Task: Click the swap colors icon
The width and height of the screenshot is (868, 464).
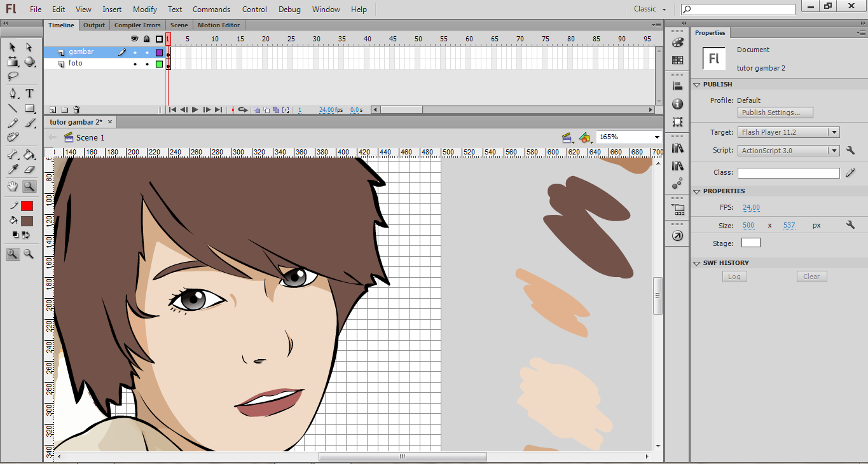Action: tap(25, 235)
